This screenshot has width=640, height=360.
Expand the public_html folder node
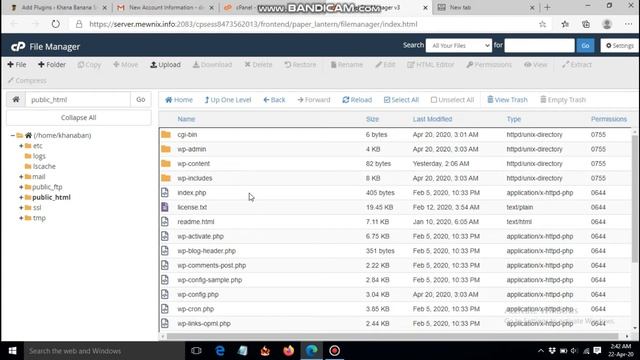(x=21, y=197)
